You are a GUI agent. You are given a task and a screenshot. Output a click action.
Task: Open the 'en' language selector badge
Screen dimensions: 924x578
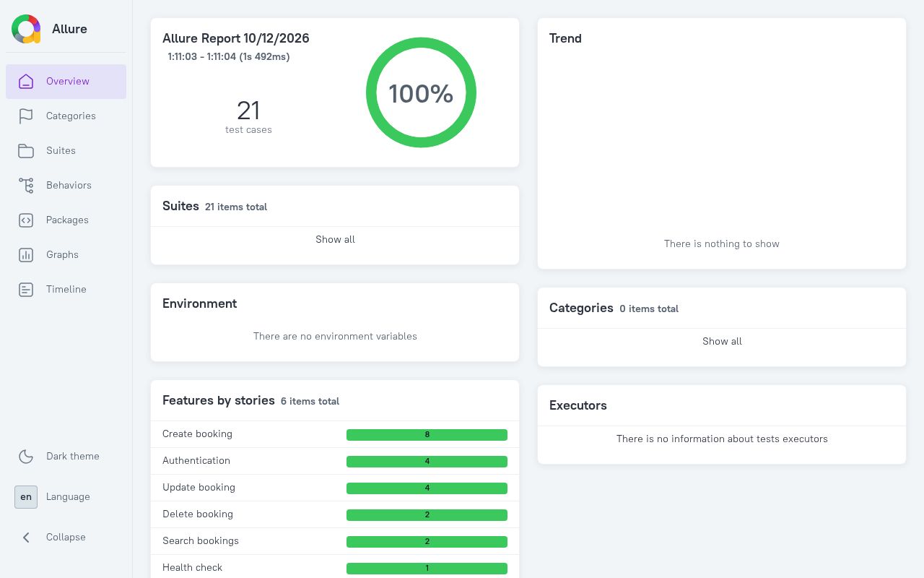[26, 497]
